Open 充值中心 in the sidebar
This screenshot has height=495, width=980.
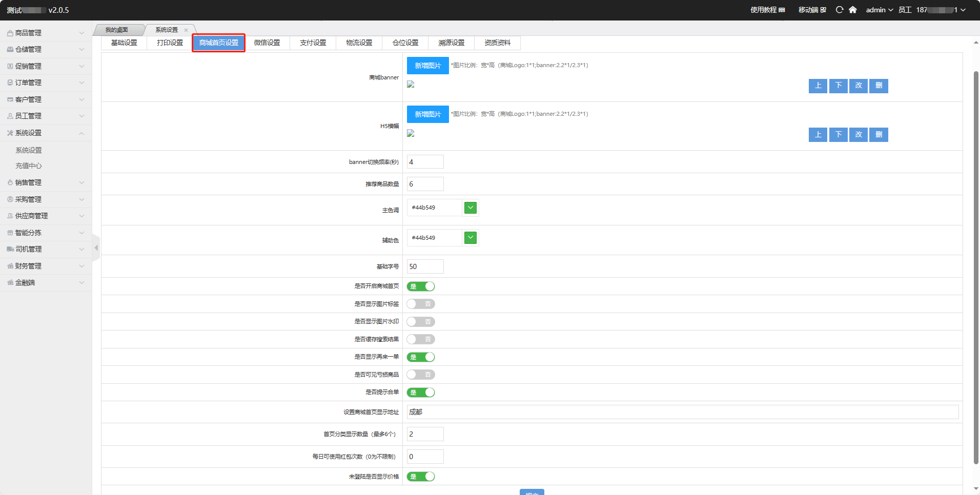pos(29,166)
